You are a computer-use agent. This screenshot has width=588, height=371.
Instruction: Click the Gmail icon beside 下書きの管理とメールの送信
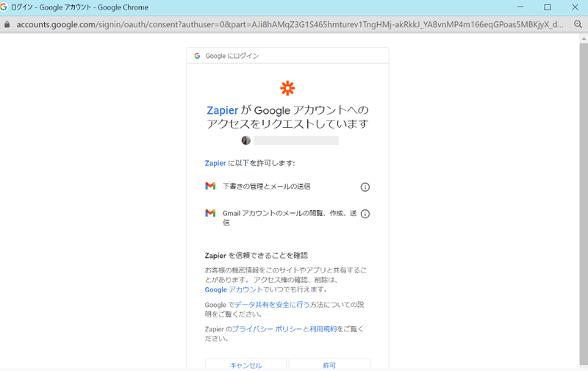point(210,186)
